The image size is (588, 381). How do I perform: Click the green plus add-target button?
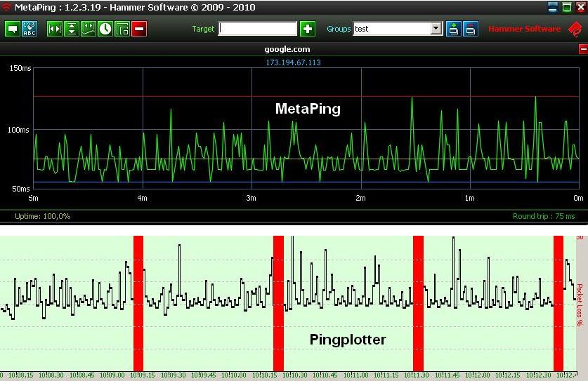308,29
